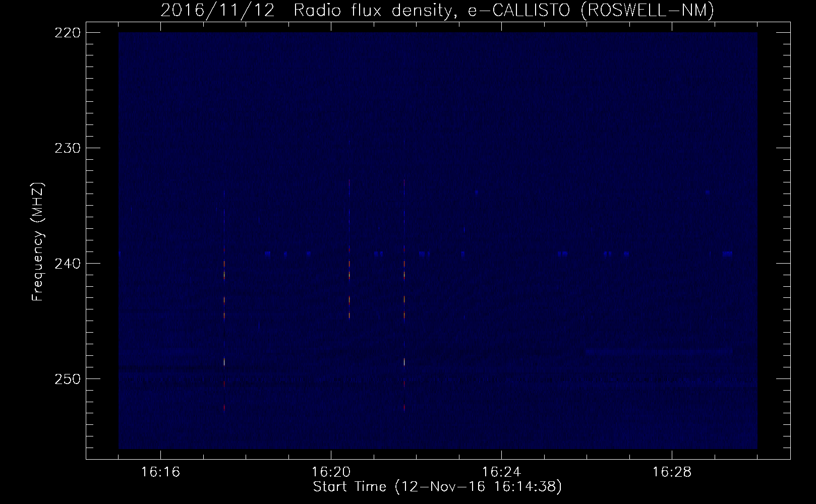Click the 230 frequency tick label
The image size is (816, 504).
point(67,148)
